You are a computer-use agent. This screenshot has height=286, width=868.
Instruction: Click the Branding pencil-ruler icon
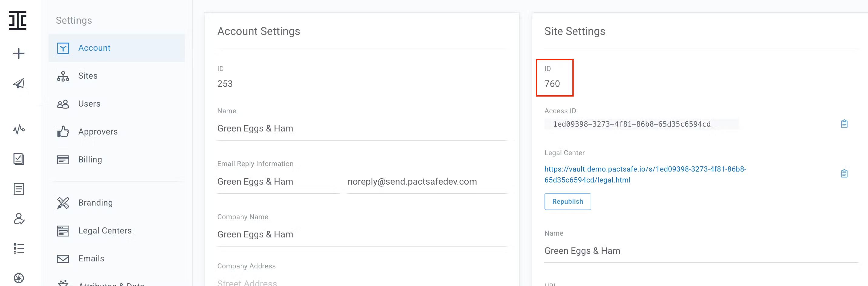coord(63,203)
